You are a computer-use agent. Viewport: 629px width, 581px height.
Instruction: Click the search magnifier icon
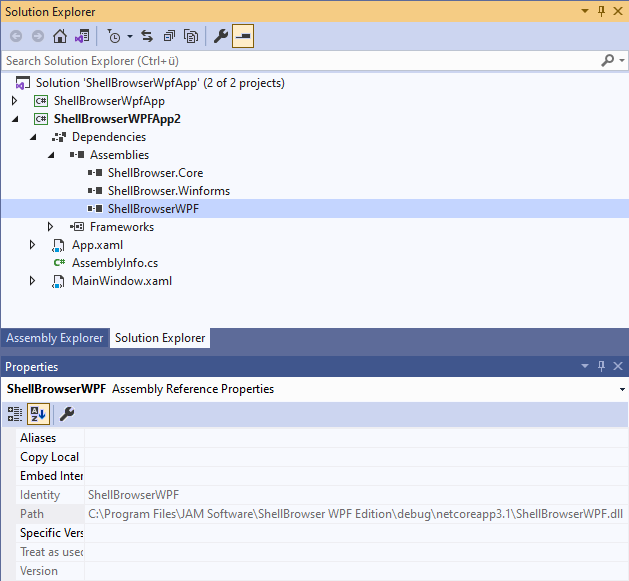click(x=608, y=61)
